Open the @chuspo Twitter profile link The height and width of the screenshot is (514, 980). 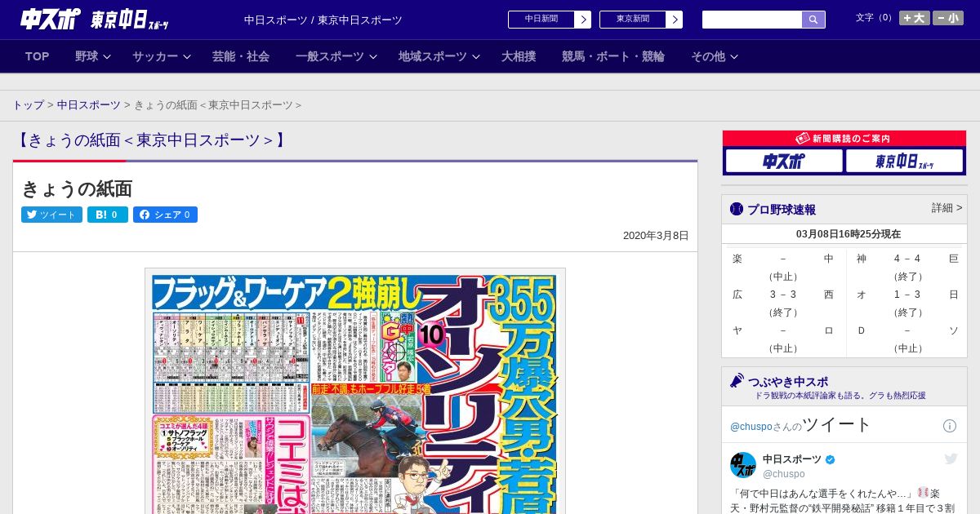click(x=751, y=427)
